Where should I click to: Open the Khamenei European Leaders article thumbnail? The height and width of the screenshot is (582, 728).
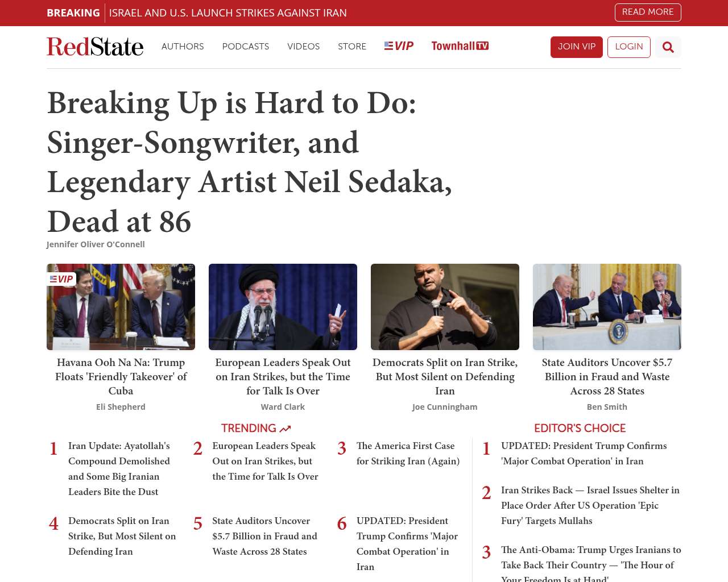(x=283, y=307)
